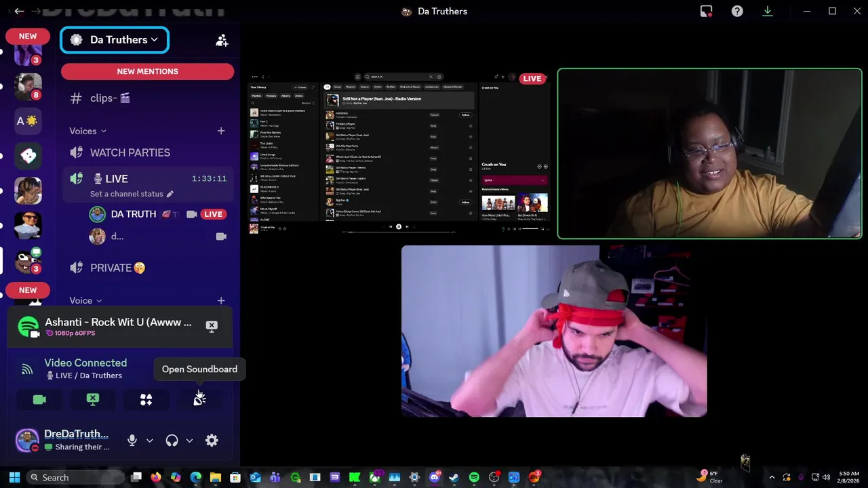Collapse the Voice category

point(85,300)
